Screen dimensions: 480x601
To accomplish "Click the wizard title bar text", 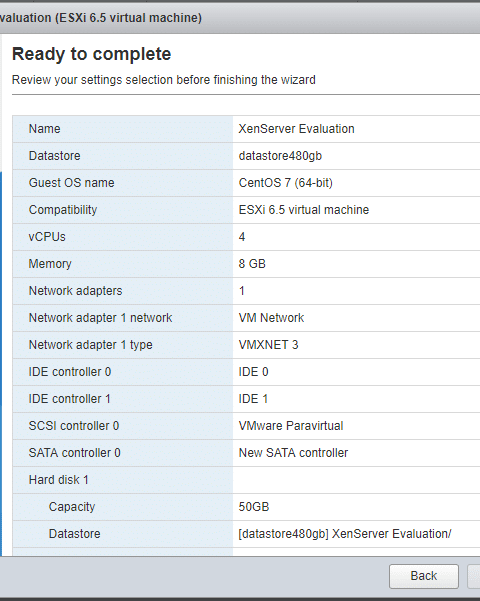I will (101, 18).
